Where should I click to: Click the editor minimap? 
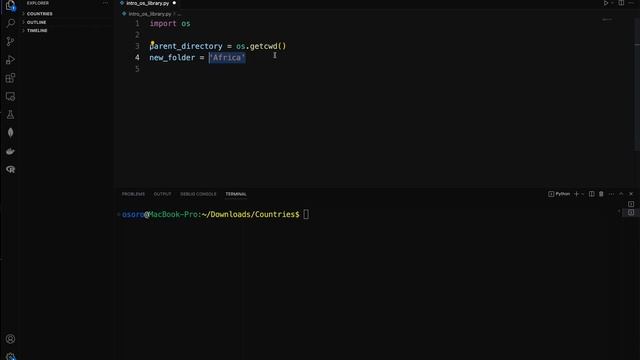pos(607,20)
